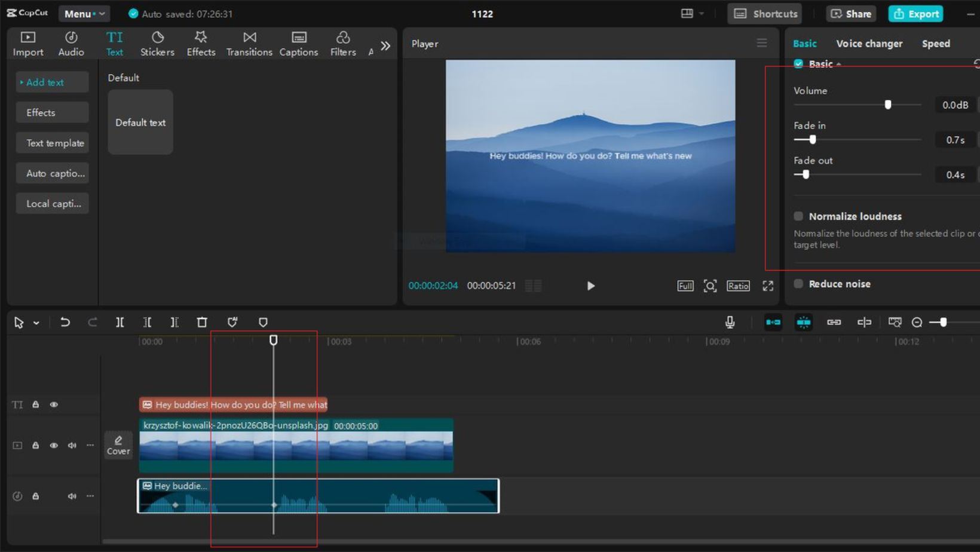Lock the text track
This screenshot has height=552, width=980.
point(36,405)
